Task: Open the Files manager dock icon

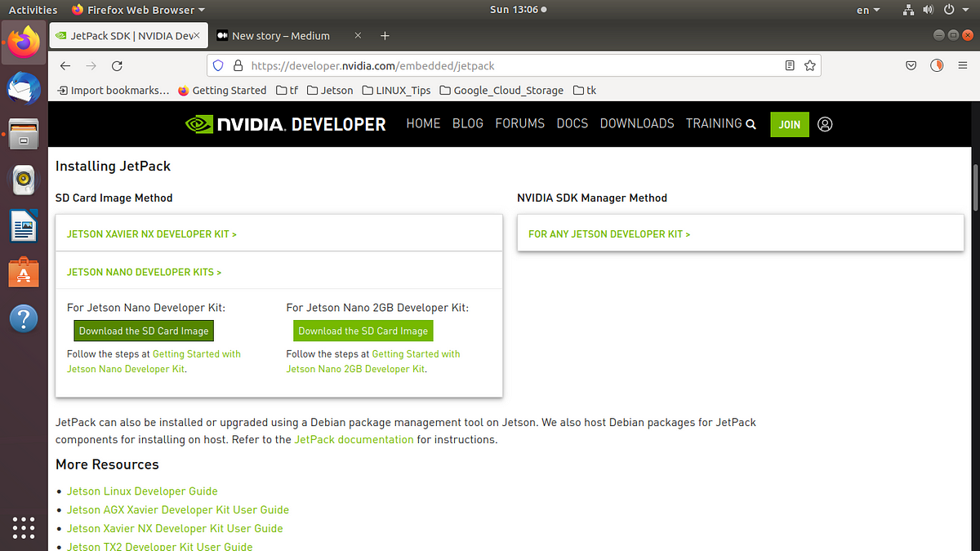Action: pyautogui.click(x=24, y=133)
